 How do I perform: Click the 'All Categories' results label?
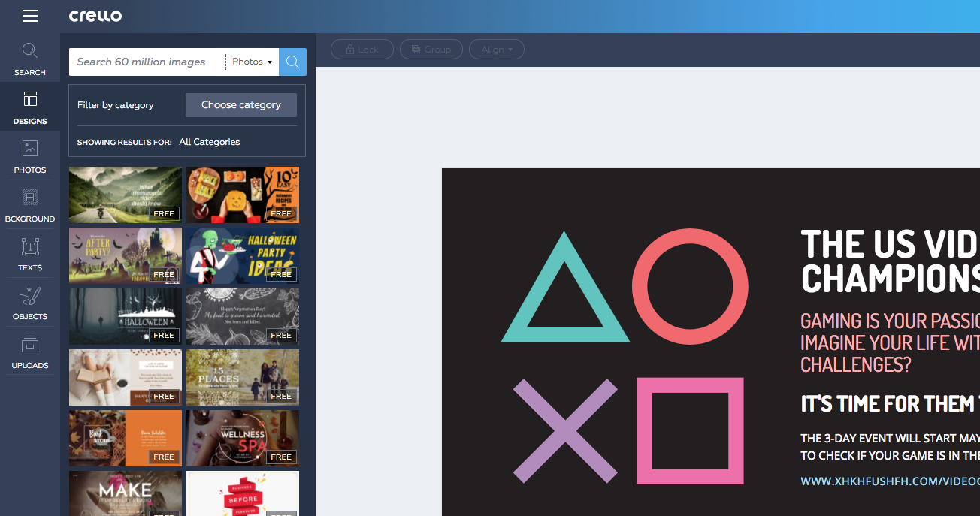click(x=210, y=142)
